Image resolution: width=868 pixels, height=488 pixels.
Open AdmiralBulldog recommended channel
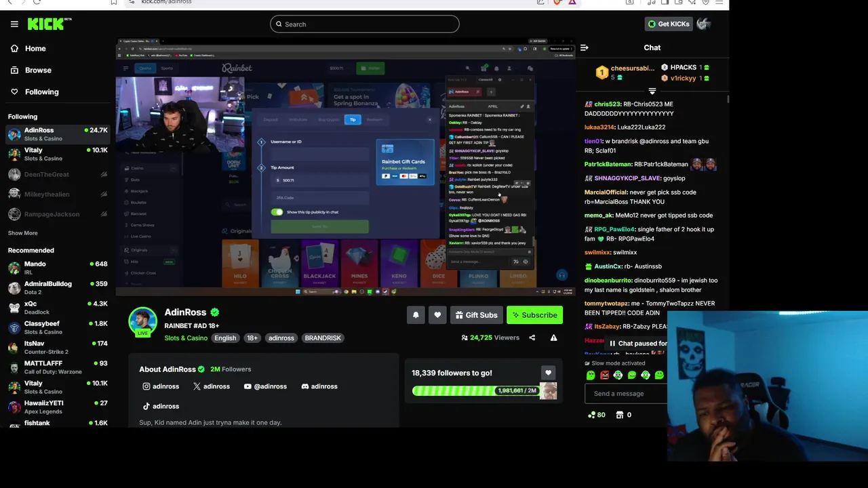[58, 287]
